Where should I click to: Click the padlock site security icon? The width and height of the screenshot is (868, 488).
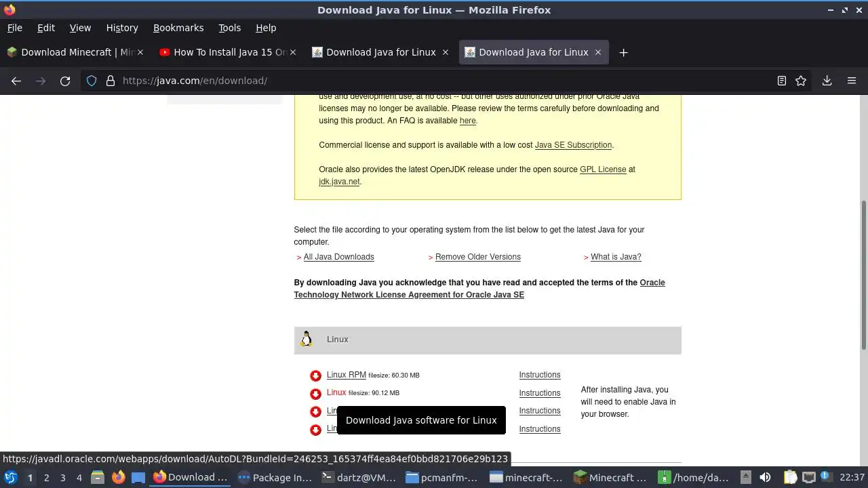pyautogui.click(x=111, y=81)
